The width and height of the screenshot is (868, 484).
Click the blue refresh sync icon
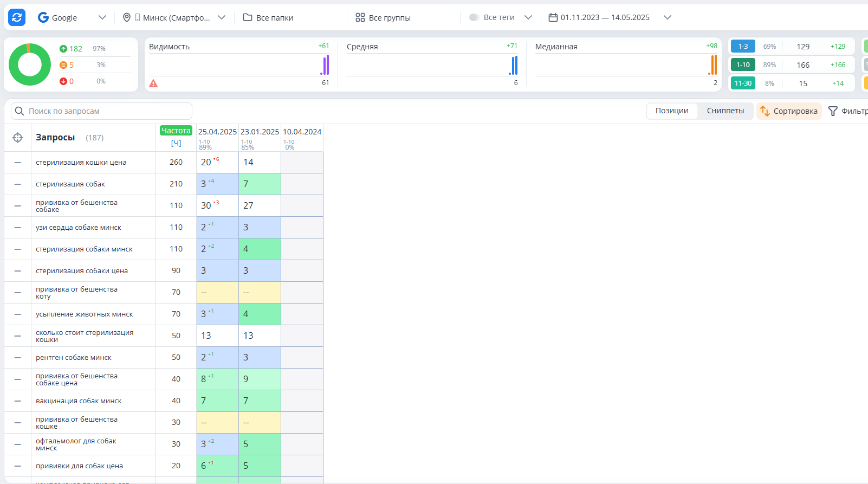tap(17, 17)
